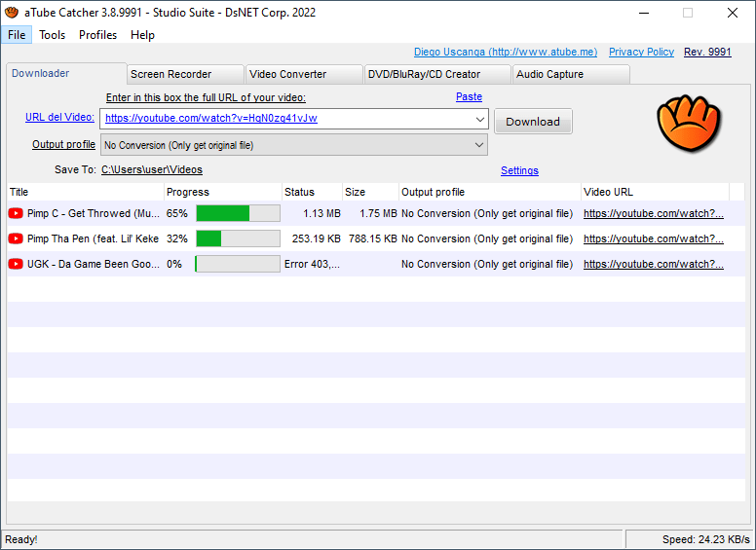The image size is (756, 550).
Task: Click the Save To folder path
Action: [152, 169]
